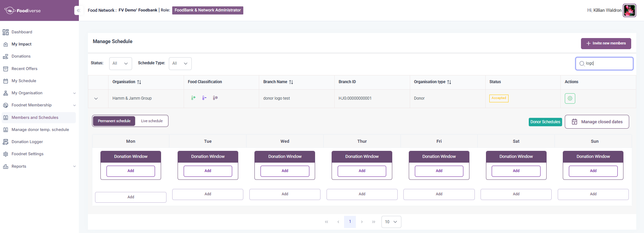
Task: Click Invite new members button
Action: tap(606, 43)
